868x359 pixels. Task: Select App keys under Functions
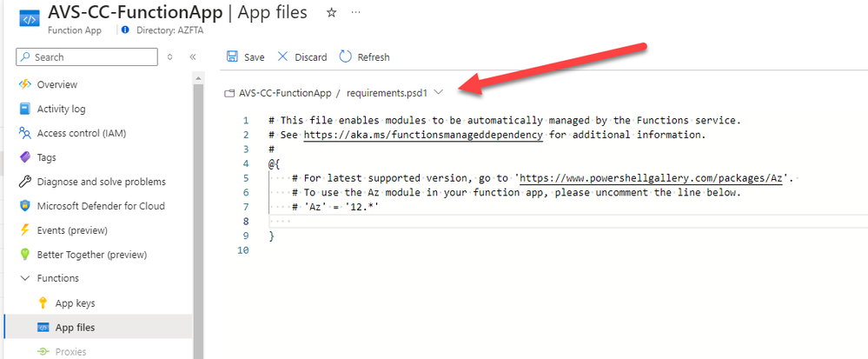pos(75,303)
